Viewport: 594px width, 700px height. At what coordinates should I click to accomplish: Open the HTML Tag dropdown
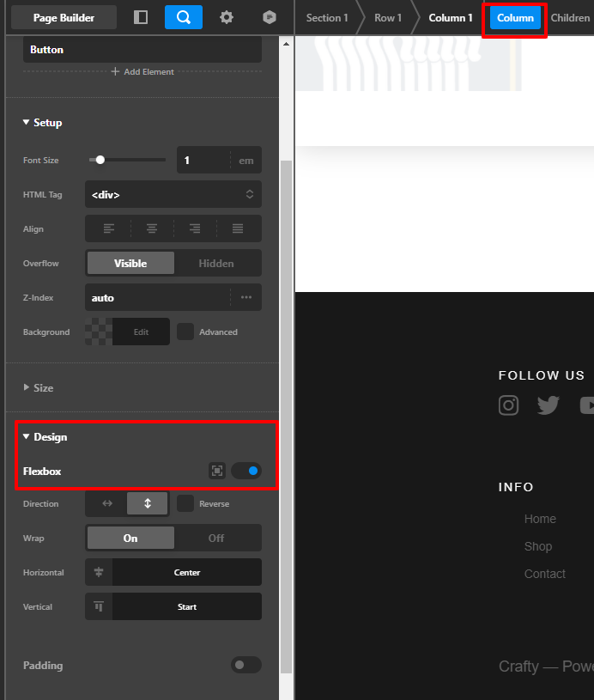pos(173,195)
